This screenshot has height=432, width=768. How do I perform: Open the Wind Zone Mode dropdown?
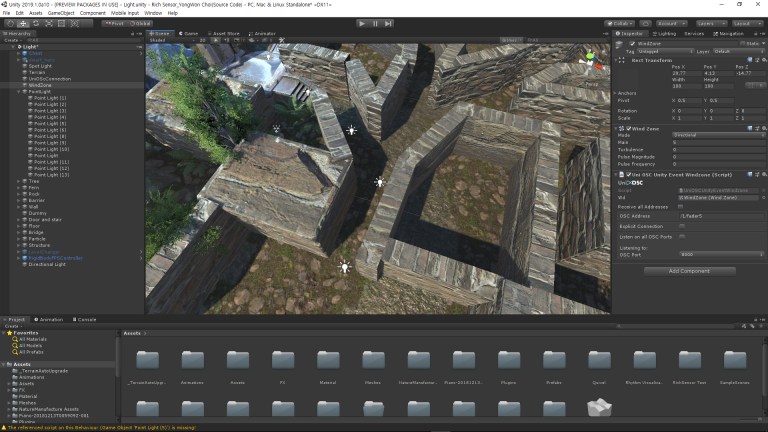click(x=719, y=135)
